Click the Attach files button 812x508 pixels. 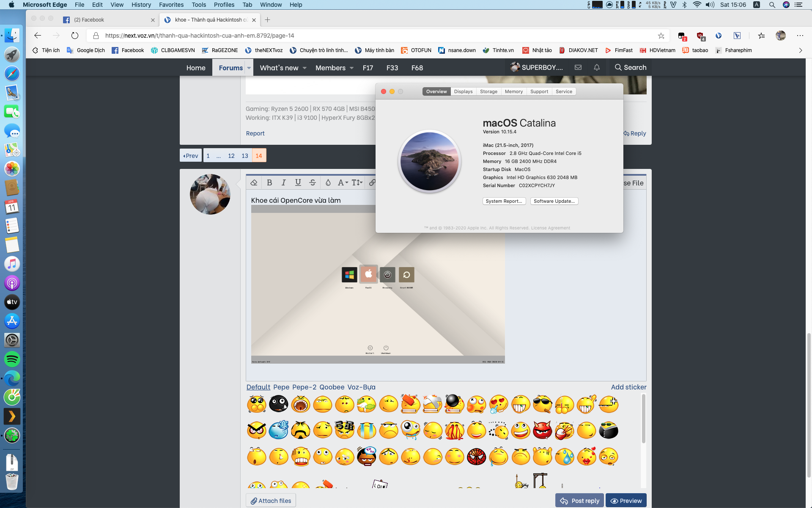tap(271, 500)
